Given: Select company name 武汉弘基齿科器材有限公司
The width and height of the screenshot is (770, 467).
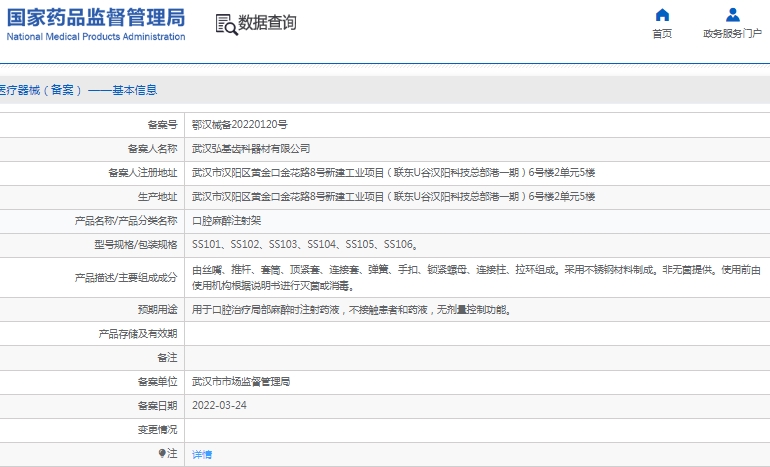Looking at the screenshot, I should pyautogui.click(x=251, y=149).
